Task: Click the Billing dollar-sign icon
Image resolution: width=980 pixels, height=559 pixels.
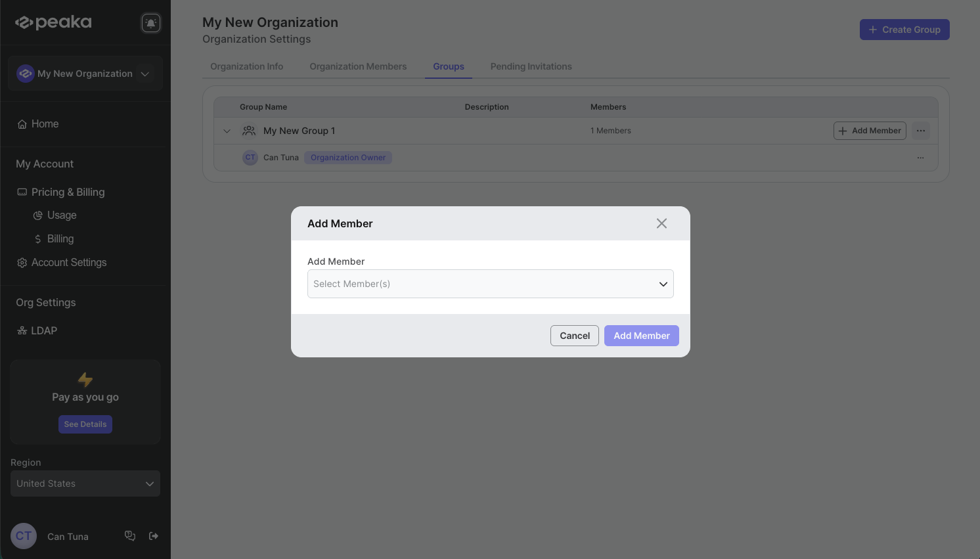Action: 37,238
